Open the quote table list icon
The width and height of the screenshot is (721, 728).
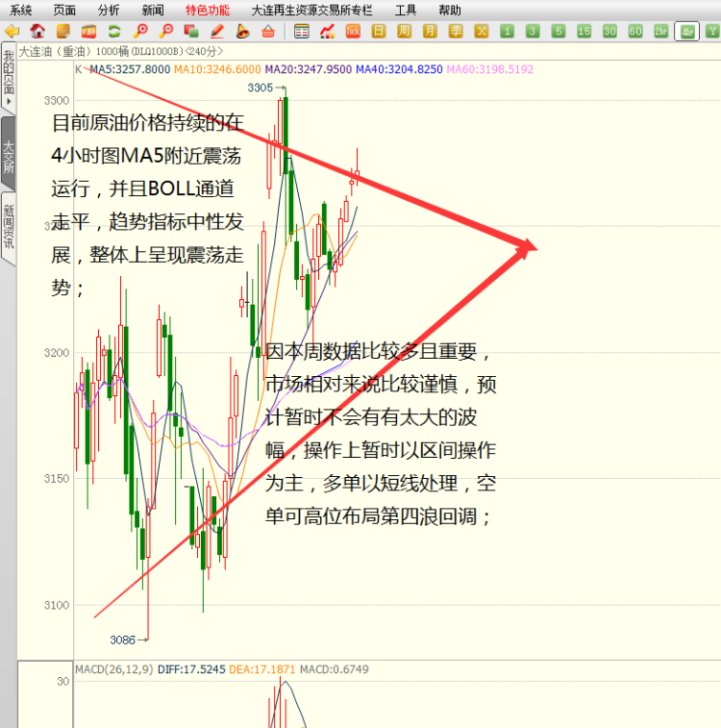[x=302, y=32]
